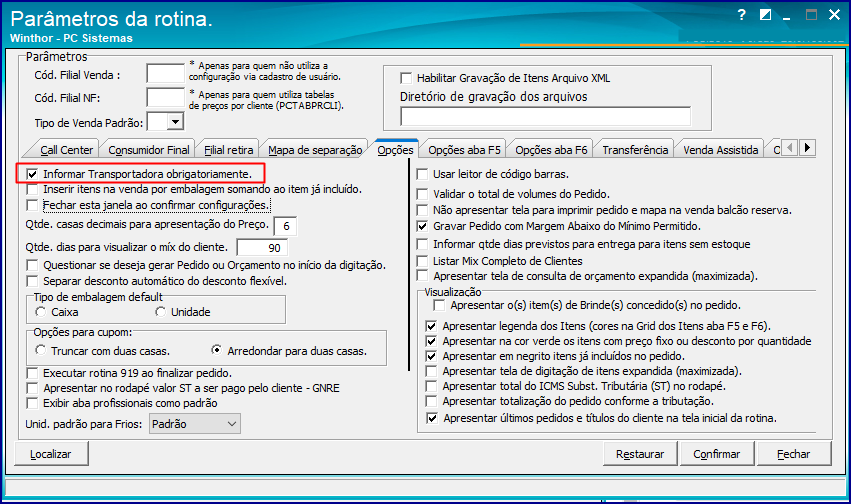Enable Listar Mix Completo de Clientes
This screenshot has height=504, width=851.
tap(422, 261)
